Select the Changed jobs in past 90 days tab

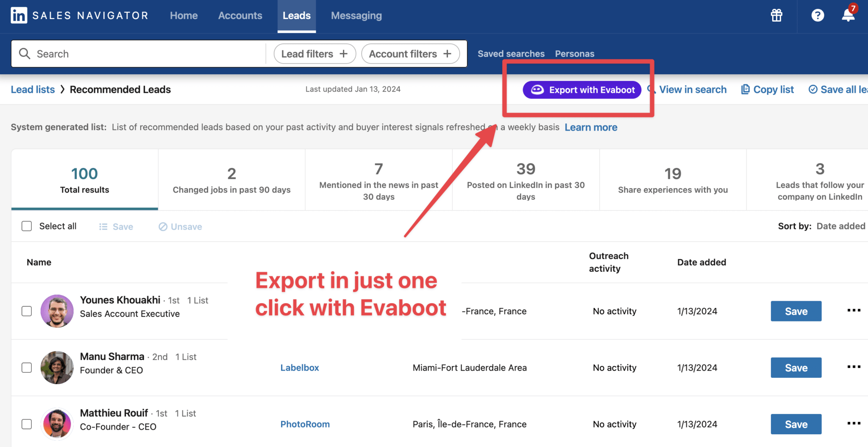click(x=231, y=179)
